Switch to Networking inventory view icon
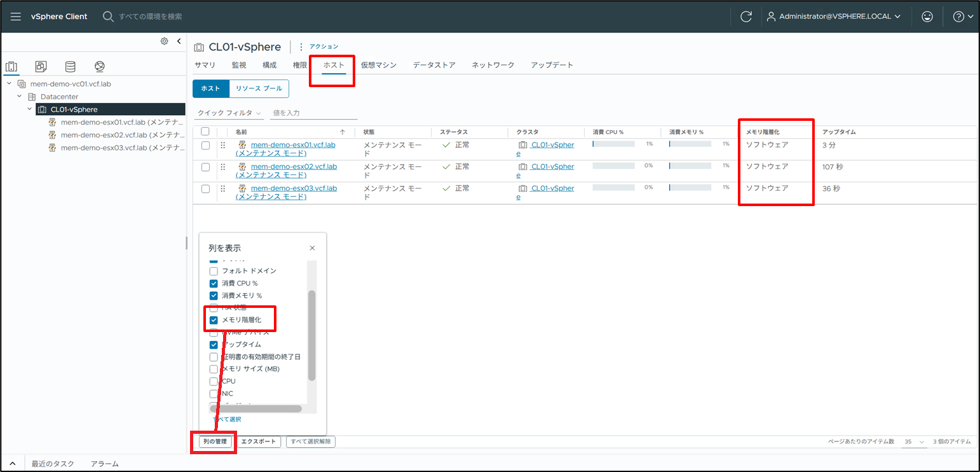The height and width of the screenshot is (472, 980). click(x=99, y=67)
